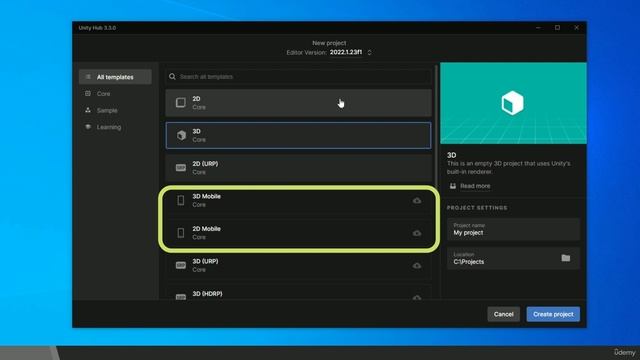This screenshot has width=640, height=360.
Task: Select the 2D Mobile template
Action: 298,233
